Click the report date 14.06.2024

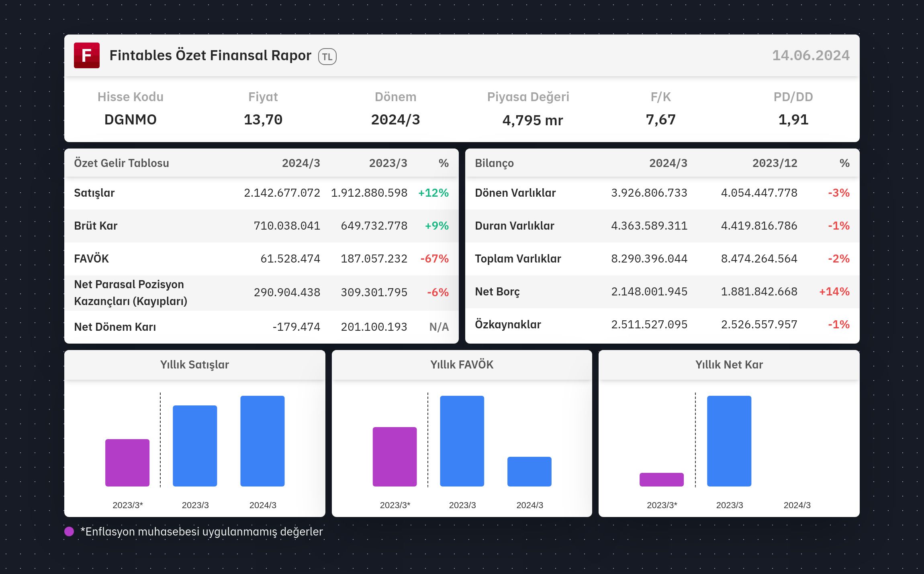(811, 55)
